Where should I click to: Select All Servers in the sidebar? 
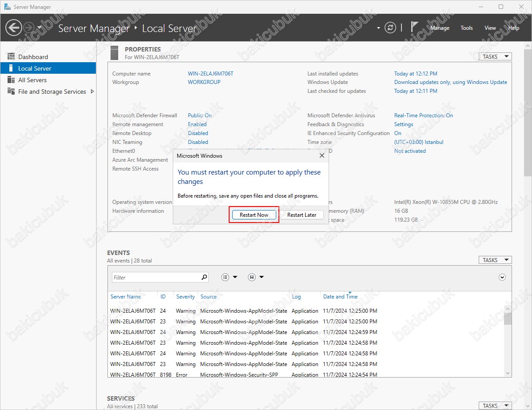tap(48, 80)
